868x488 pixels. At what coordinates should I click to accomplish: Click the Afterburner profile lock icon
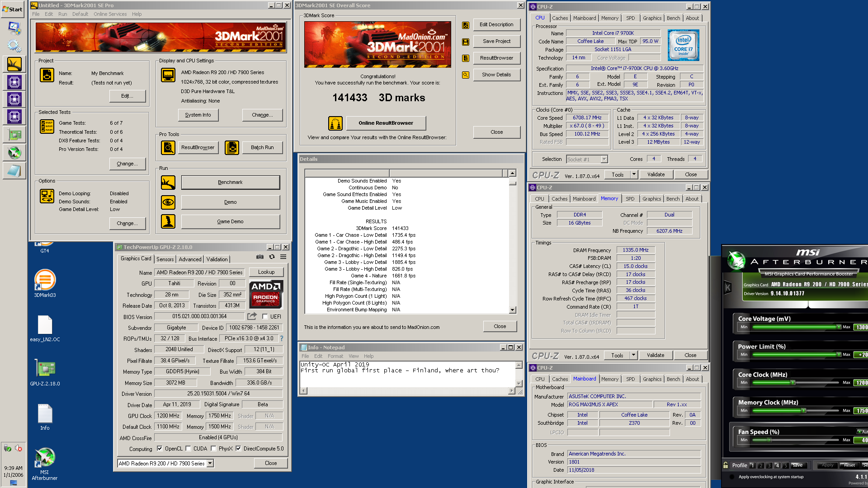point(726,465)
